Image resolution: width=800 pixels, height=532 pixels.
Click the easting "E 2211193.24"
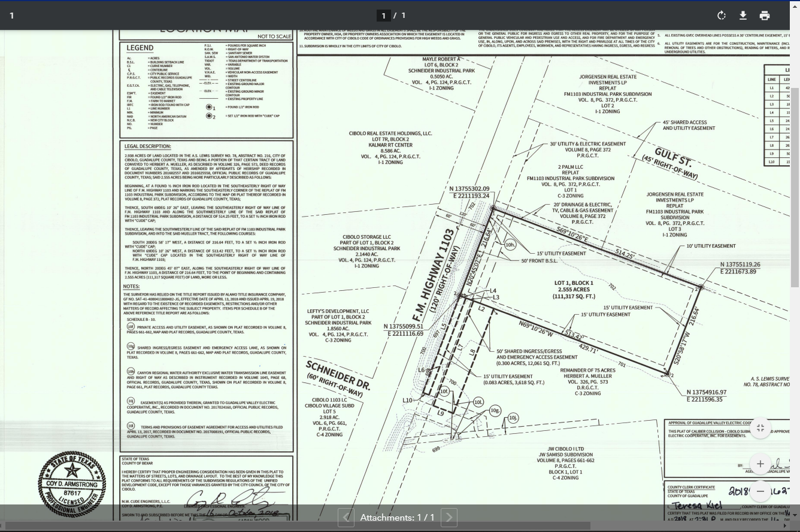pyautogui.click(x=471, y=196)
